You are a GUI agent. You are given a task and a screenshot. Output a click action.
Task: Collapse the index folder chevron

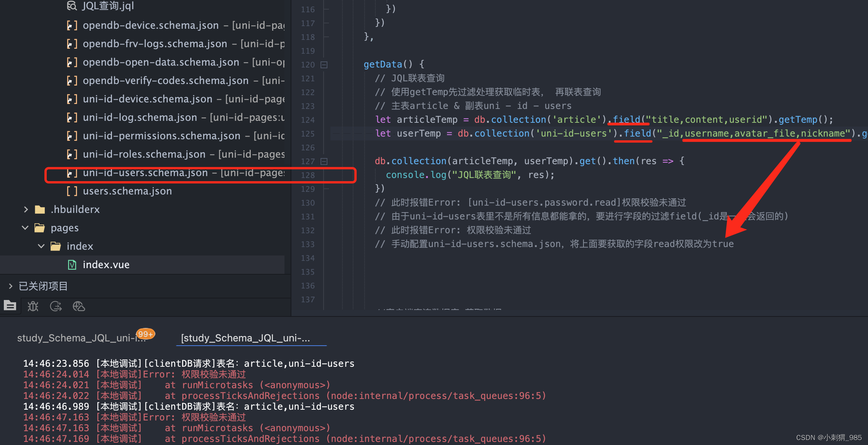[x=41, y=246]
